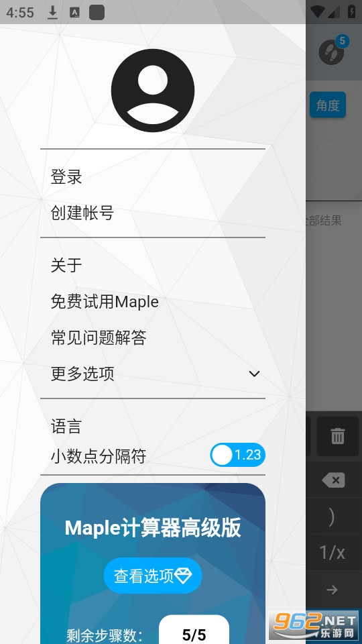Tap the download icon in status bar
The image size is (362, 644).
tap(52, 13)
